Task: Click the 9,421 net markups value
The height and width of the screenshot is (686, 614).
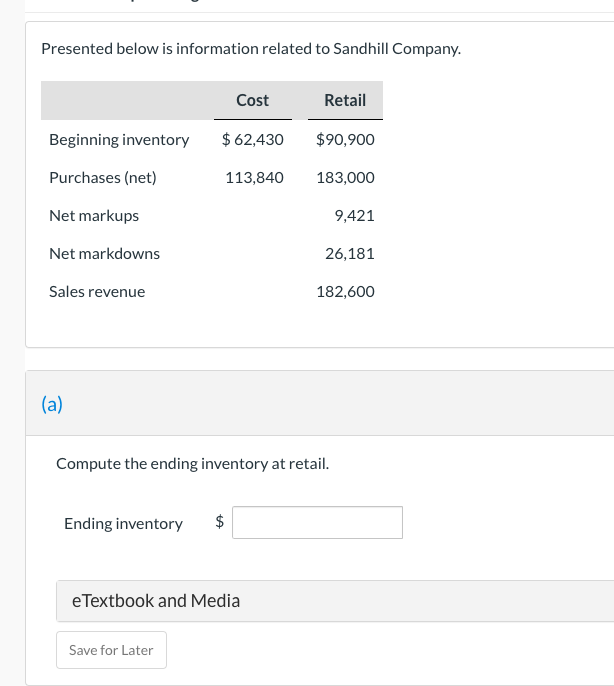Action: (355, 215)
